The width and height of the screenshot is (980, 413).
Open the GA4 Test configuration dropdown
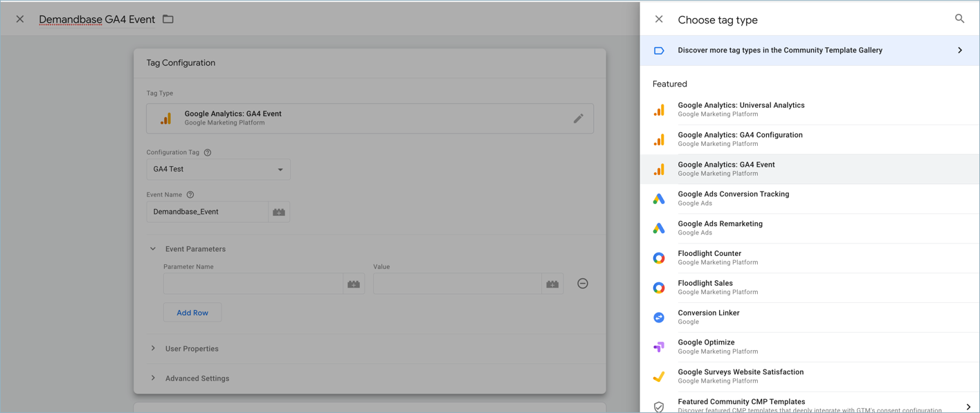pos(218,169)
